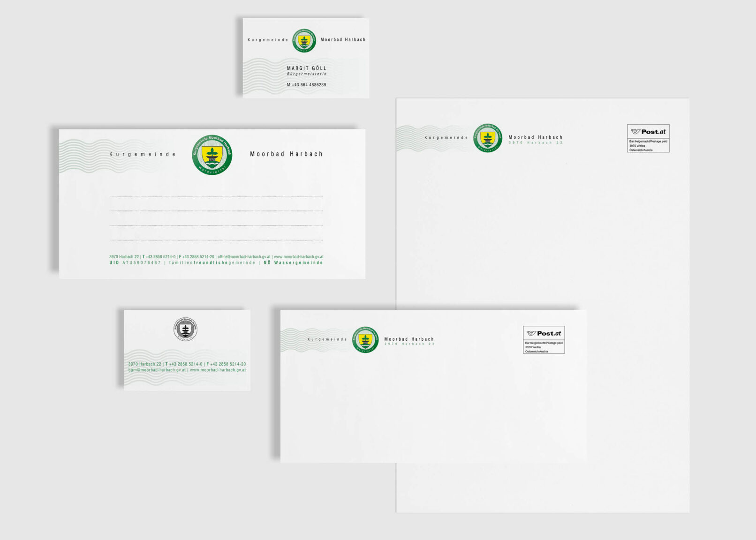Open the office@moorbad-harbach.gv.at email on the slip footer

(244, 257)
